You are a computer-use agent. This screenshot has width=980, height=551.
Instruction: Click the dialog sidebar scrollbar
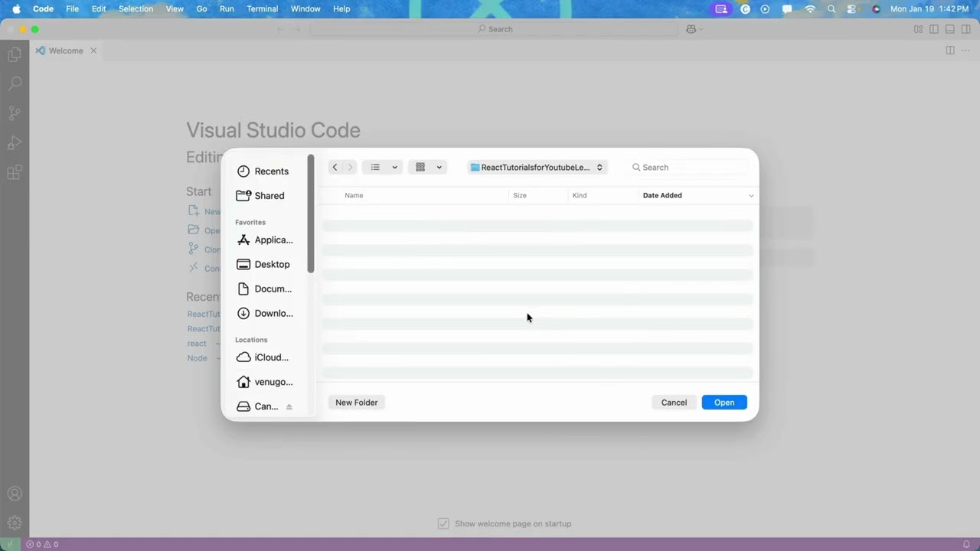pyautogui.click(x=311, y=214)
